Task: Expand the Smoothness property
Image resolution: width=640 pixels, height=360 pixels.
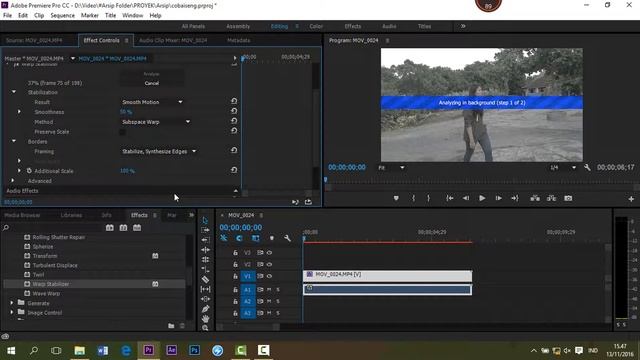Action: [x=19, y=111]
